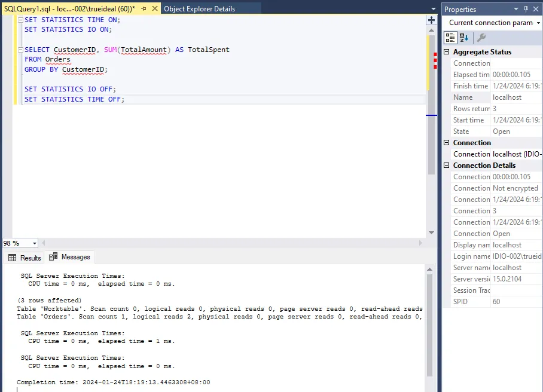This screenshot has height=392, width=543.
Task: Click the editor split-window handle icon
Action: click(x=431, y=20)
